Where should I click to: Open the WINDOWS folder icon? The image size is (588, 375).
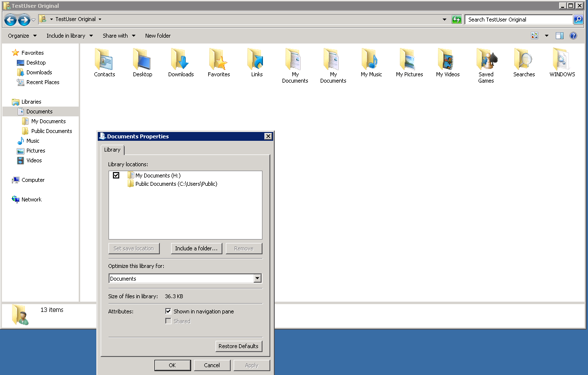pos(562,59)
